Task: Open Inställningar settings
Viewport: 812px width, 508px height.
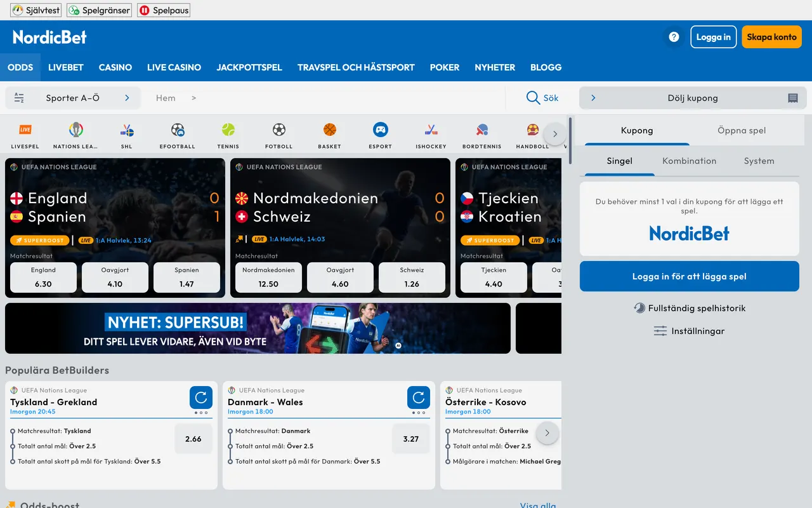Action: pos(690,331)
